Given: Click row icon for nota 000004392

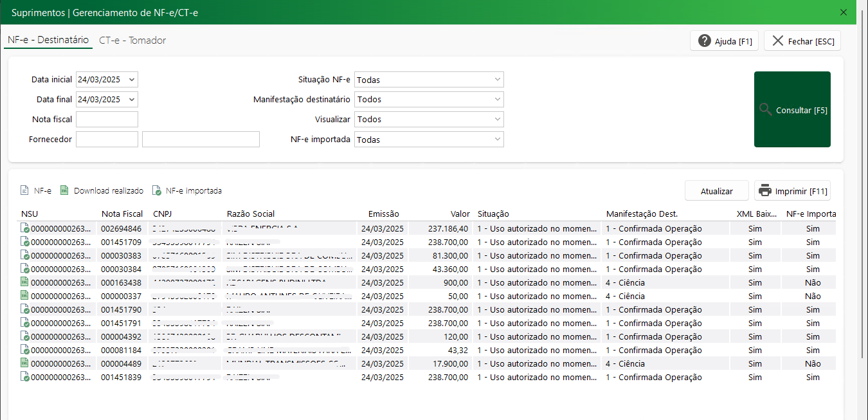Looking at the screenshot, I should tap(25, 336).
